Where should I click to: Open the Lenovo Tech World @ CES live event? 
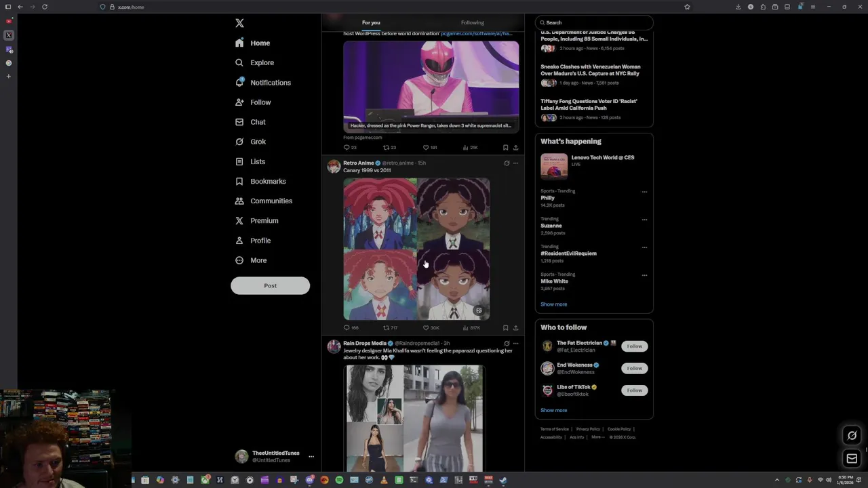tap(594, 166)
